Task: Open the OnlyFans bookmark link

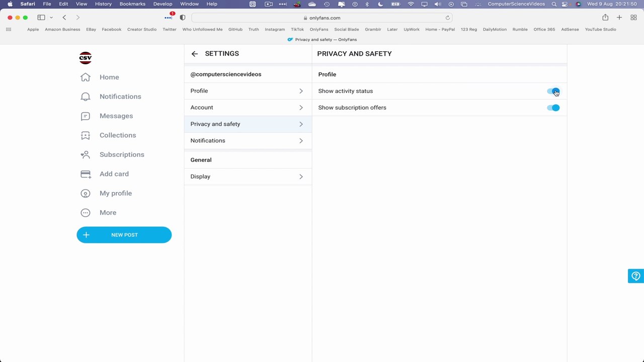Action: [x=319, y=29]
